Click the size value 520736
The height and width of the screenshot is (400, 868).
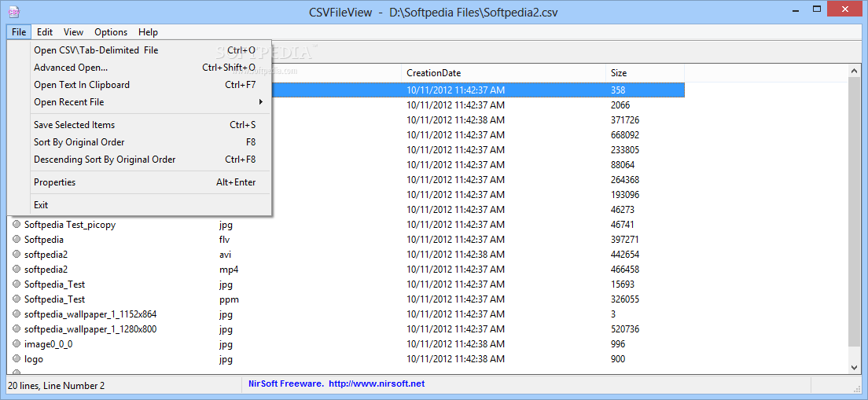point(625,329)
